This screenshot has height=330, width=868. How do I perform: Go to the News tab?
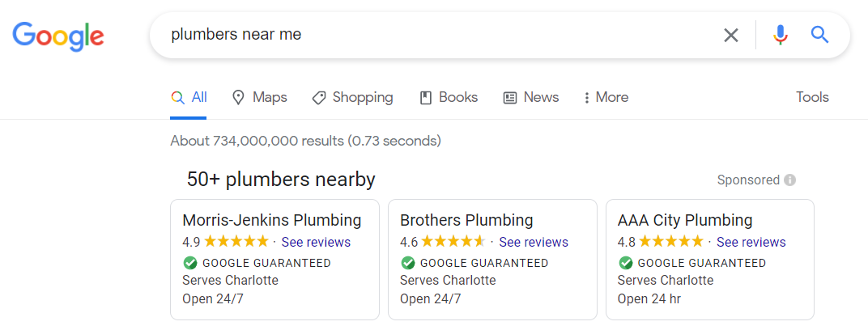pos(531,97)
